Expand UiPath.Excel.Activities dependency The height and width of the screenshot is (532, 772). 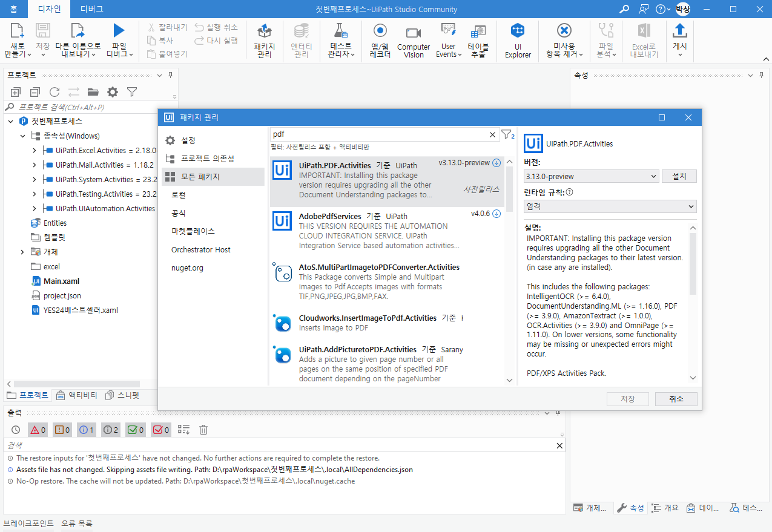pos(35,150)
